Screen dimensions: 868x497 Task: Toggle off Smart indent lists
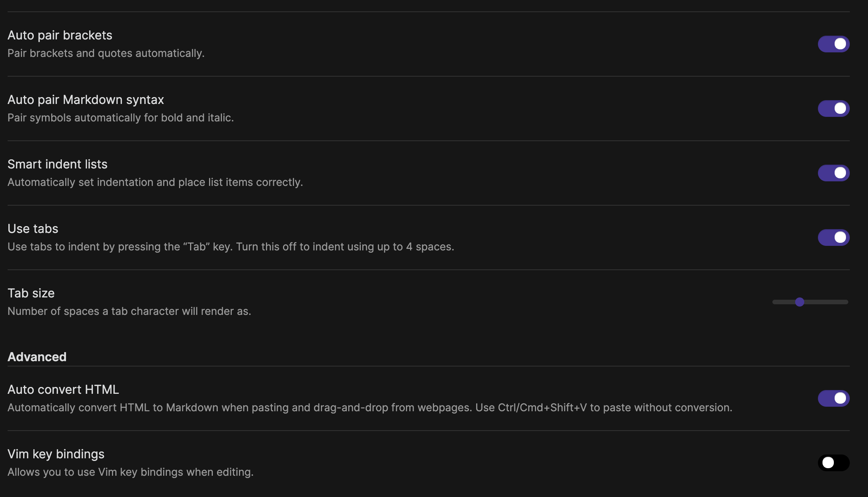click(x=834, y=173)
